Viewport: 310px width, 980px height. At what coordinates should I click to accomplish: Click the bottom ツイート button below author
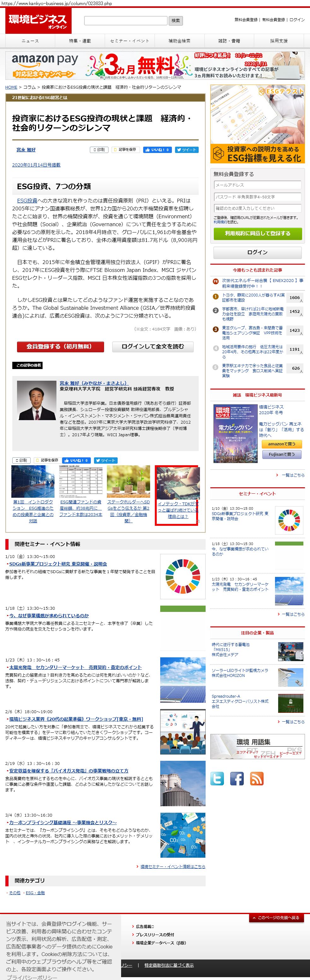click(x=106, y=460)
